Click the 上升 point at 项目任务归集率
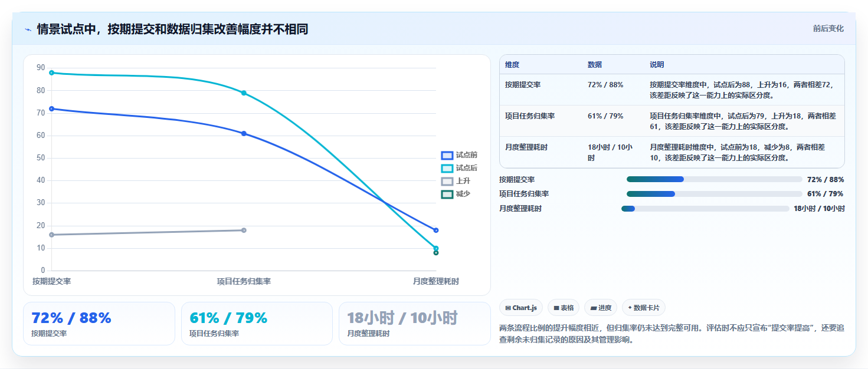The image size is (868, 369). [x=244, y=230]
